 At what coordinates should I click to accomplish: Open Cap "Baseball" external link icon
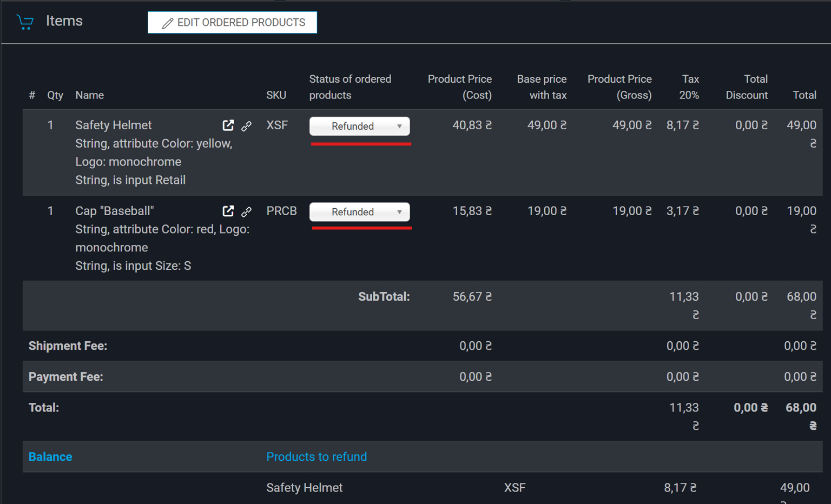(228, 211)
